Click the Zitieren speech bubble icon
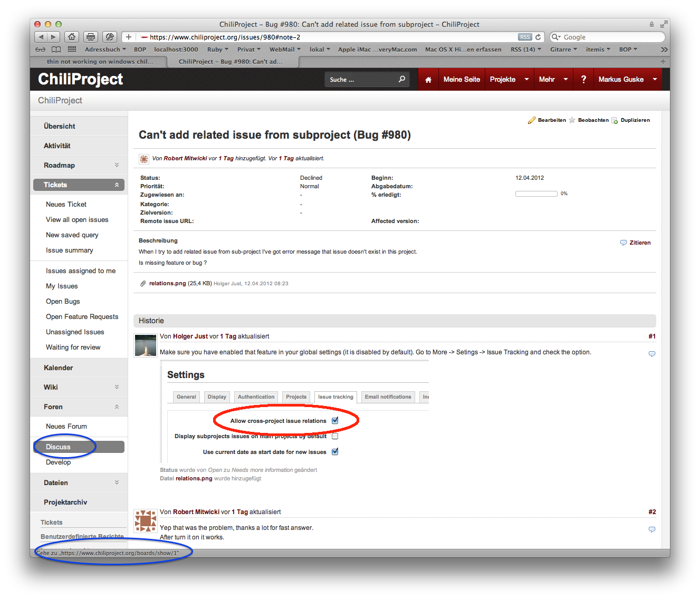Viewport: 700px width, 599px height. pos(624,243)
